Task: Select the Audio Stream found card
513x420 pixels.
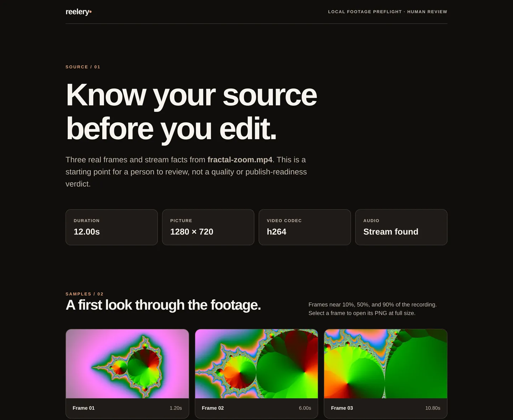Action: [x=401, y=227]
